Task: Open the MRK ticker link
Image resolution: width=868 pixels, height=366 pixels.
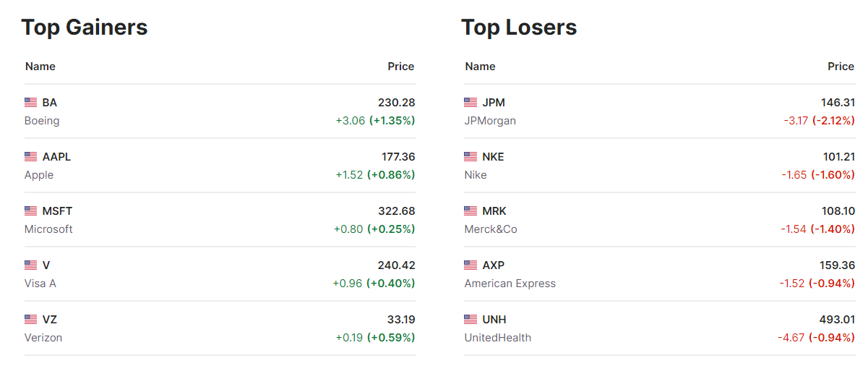Action: 494,211
